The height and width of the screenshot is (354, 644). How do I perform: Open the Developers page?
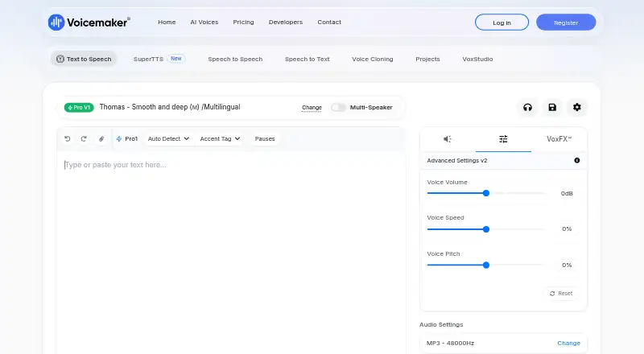point(286,23)
